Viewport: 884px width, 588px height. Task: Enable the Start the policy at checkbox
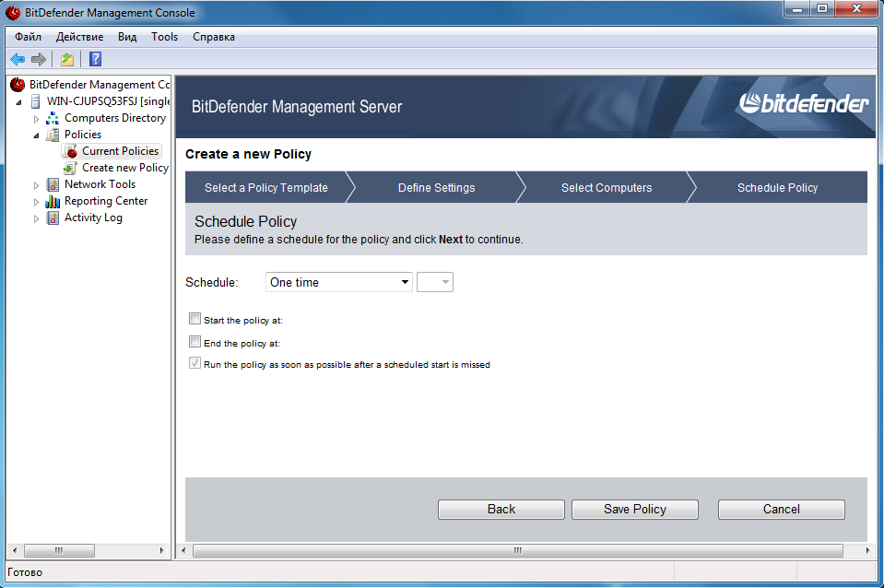pyautogui.click(x=195, y=319)
